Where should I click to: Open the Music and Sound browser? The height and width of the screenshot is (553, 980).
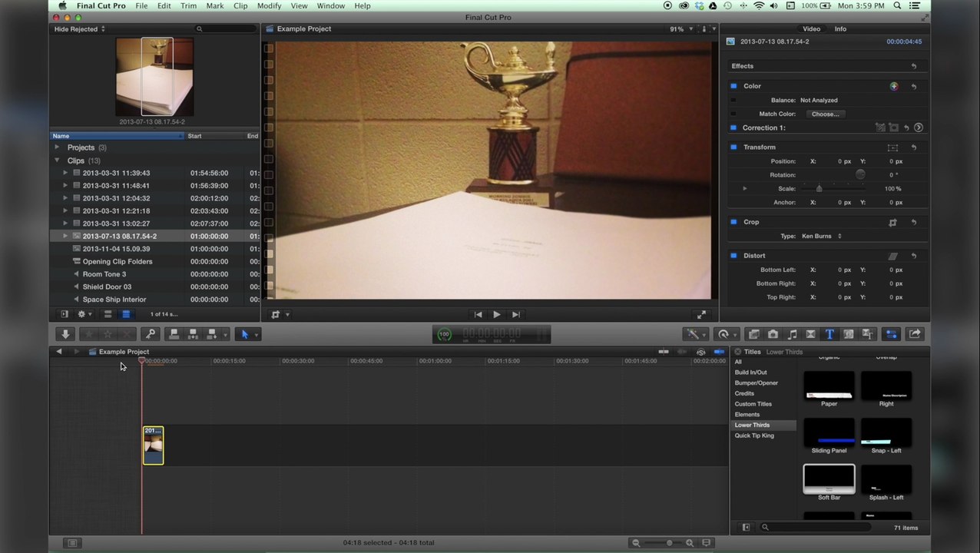coord(792,334)
